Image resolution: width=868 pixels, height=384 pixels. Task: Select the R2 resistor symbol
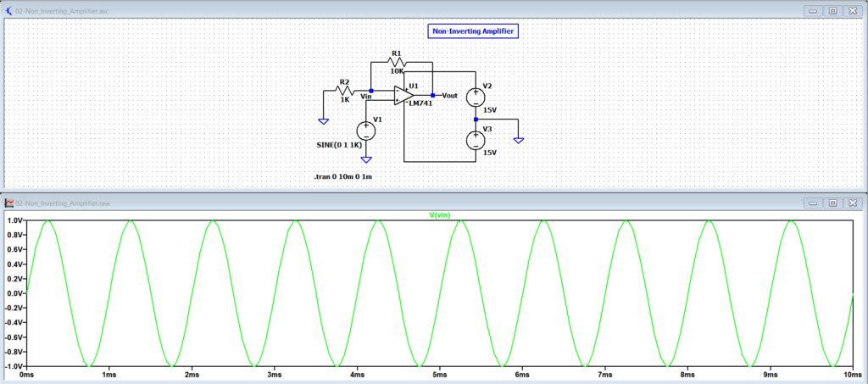pos(344,90)
